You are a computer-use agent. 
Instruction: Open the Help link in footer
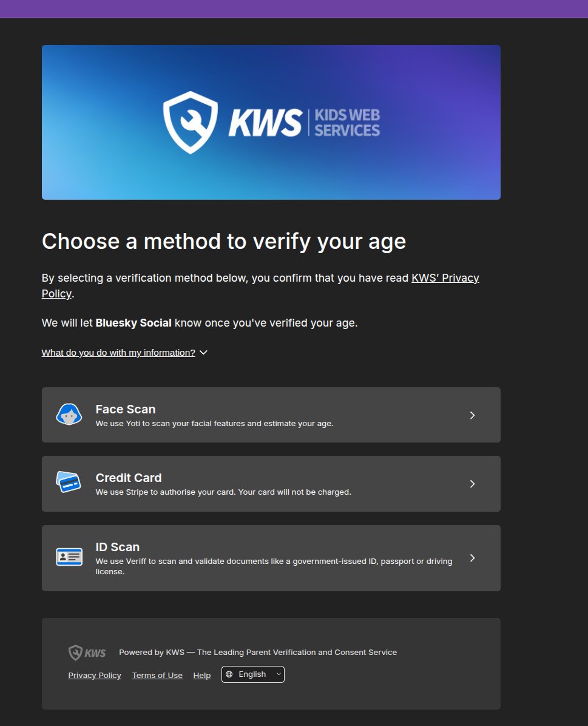point(202,676)
